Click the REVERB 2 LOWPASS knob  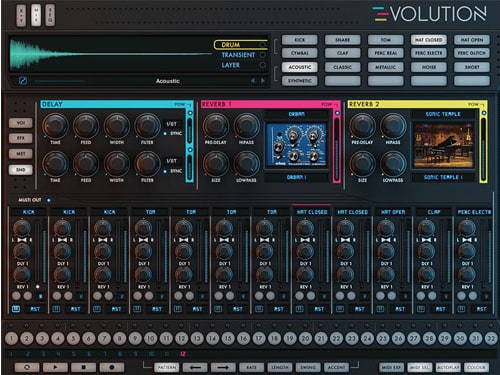coord(393,164)
